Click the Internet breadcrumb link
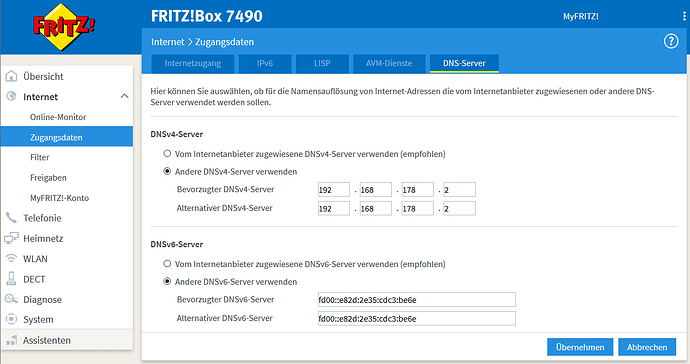 click(168, 42)
